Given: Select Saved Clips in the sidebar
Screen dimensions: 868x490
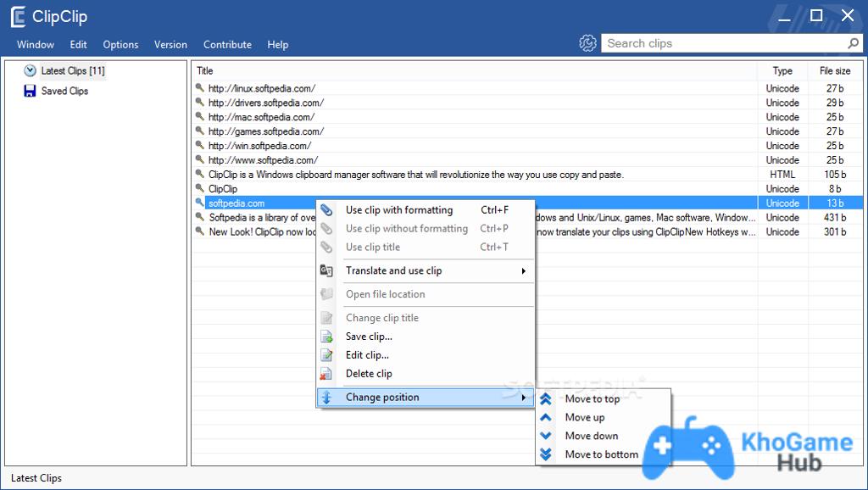Looking at the screenshot, I should [64, 92].
